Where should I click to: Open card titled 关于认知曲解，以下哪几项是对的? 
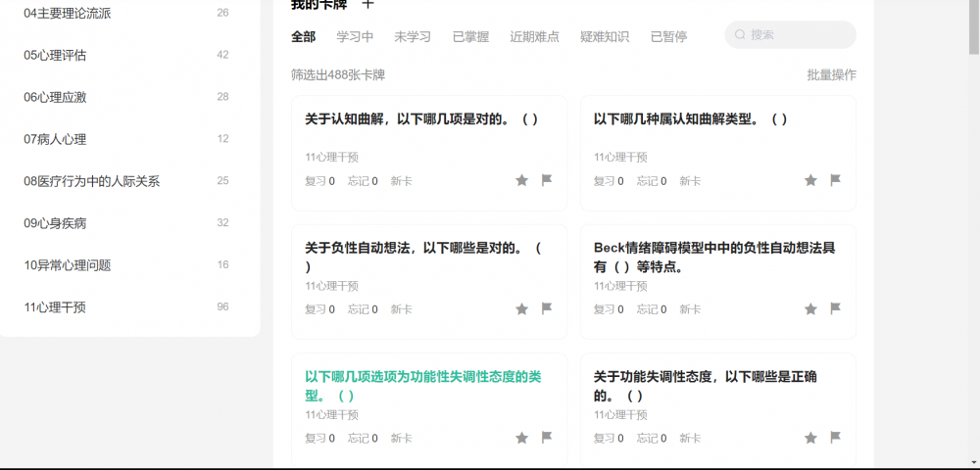421,119
